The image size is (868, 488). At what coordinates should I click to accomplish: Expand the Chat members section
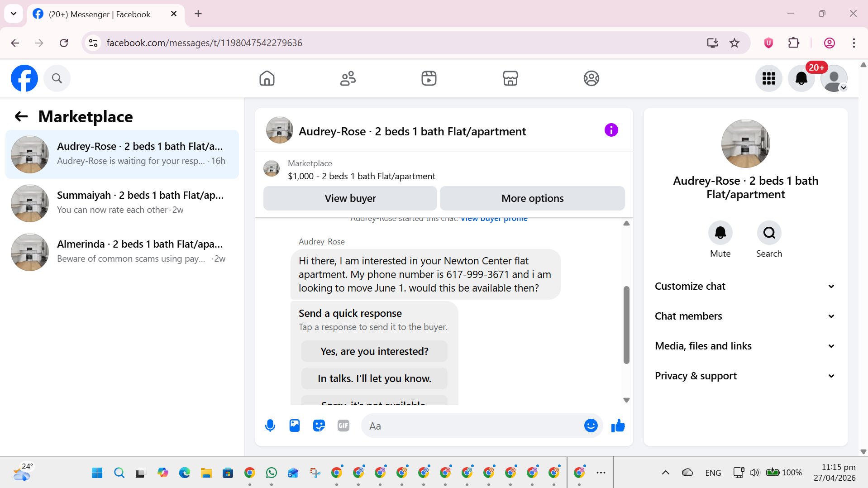pyautogui.click(x=745, y=316)
